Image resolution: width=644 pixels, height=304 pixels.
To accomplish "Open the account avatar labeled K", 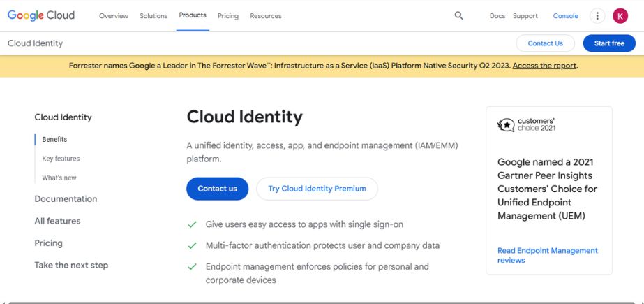I will tap(620, 16).
